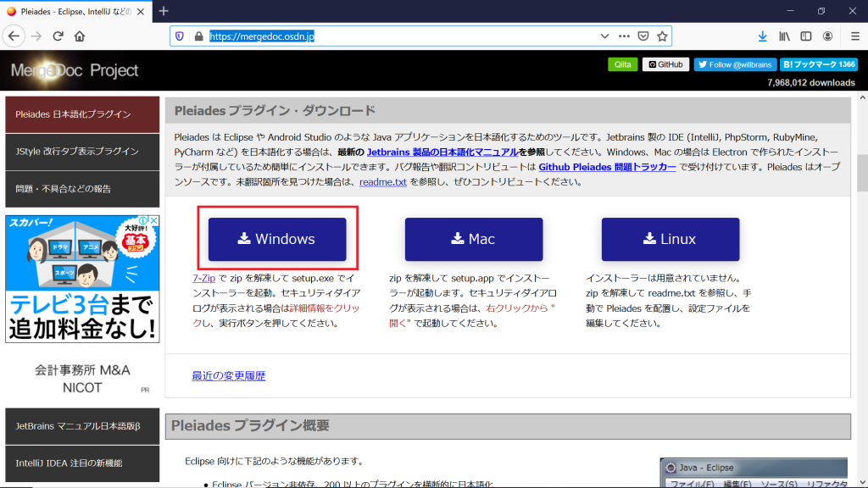Click the Java - Eclipse screenshot thumbnail
The height and width of the screenshot is (488, 868).
point(754,473)
